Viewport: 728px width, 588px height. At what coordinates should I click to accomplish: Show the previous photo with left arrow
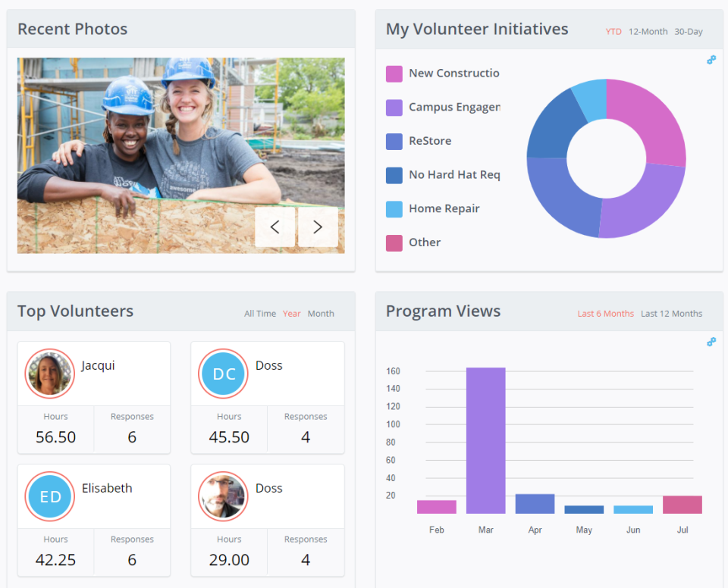[x=275, y=227]
